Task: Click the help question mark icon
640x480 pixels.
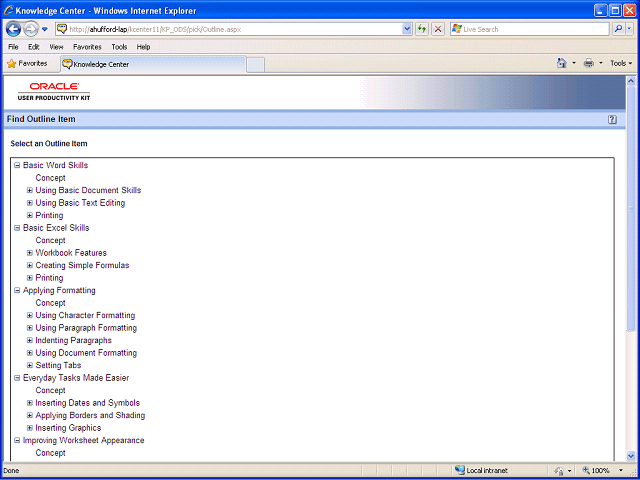Action: coord(612,119)
